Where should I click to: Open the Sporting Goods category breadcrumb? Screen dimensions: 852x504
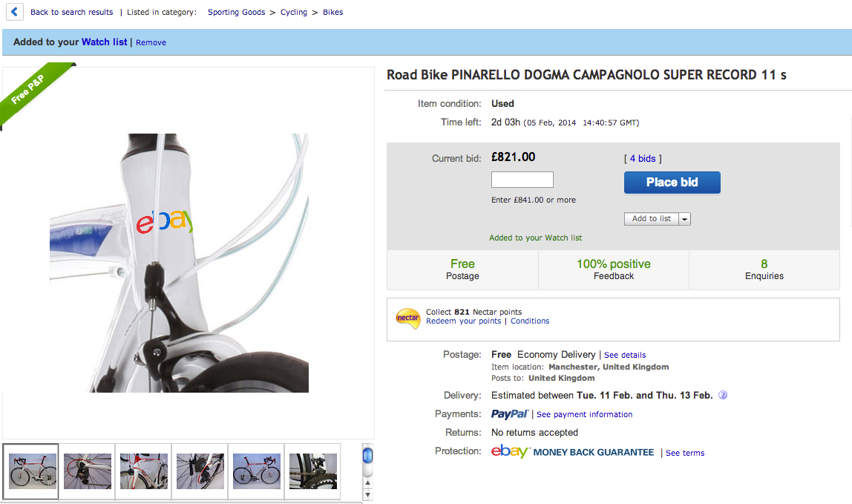[x=236, y=13]
